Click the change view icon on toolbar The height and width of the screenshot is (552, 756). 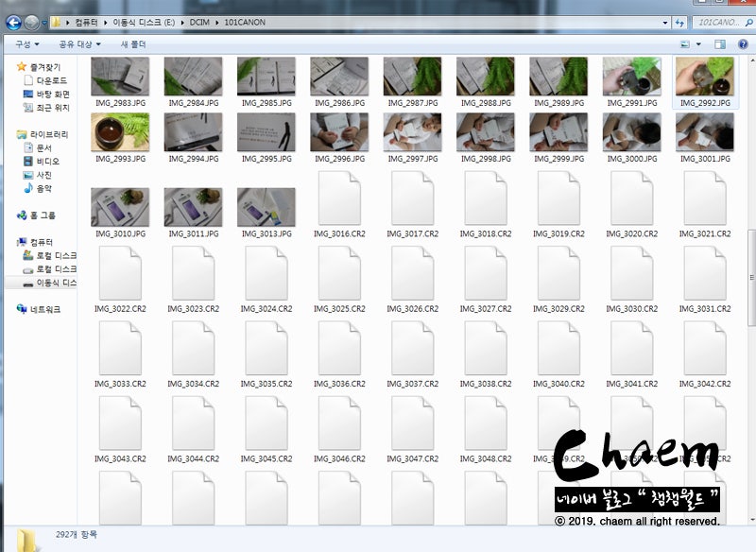tap(684, 44)
